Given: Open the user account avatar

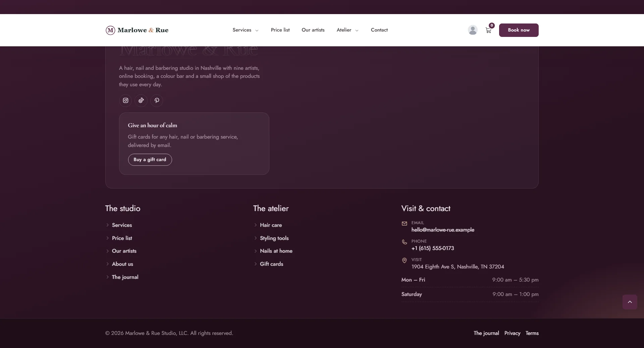Looking at the screenshot, I should pyautogui.click(x=473, y=30).
